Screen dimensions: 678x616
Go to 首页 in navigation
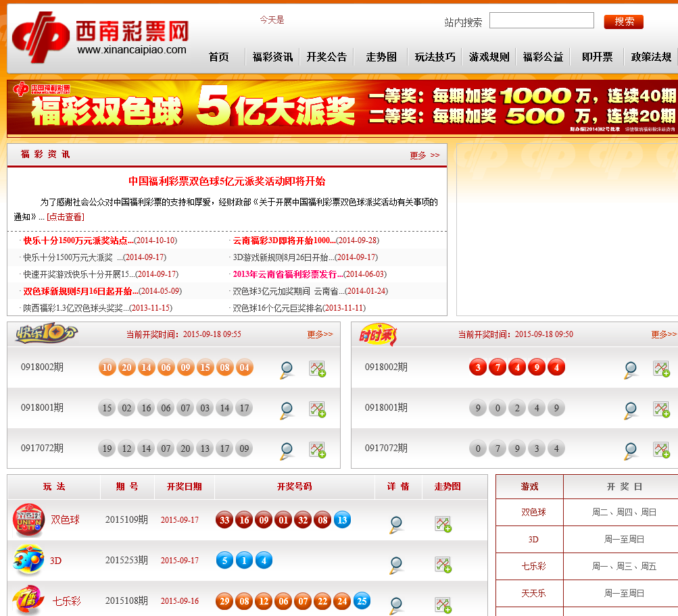[219, 57]
